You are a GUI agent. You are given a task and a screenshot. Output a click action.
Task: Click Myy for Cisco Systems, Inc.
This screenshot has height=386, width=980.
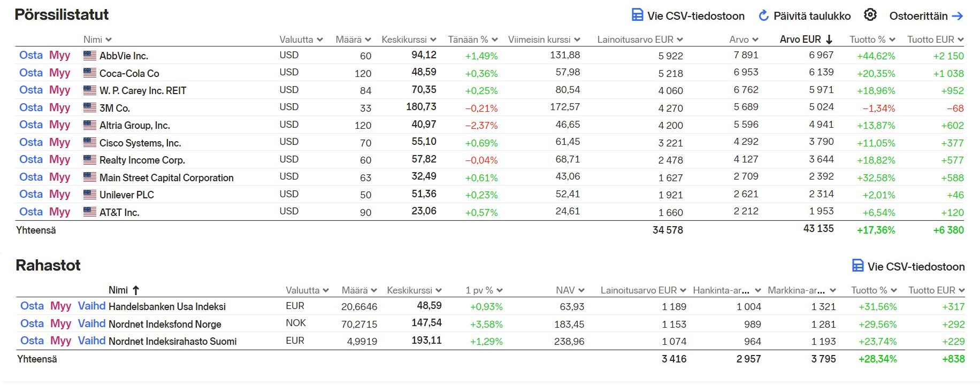click(x=60, y=142)
